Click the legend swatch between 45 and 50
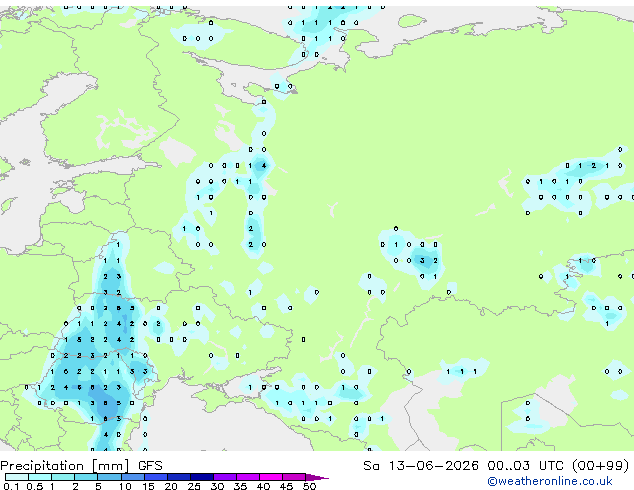The image size is (634, 490). click(x=294, y=477)
